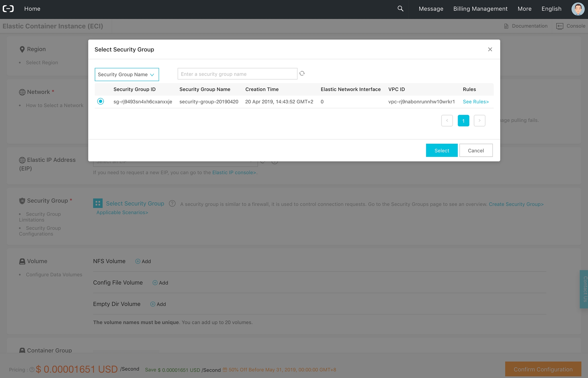Open the Message menu item
This screenshot has height=378, width=588.
pos(431,9)
